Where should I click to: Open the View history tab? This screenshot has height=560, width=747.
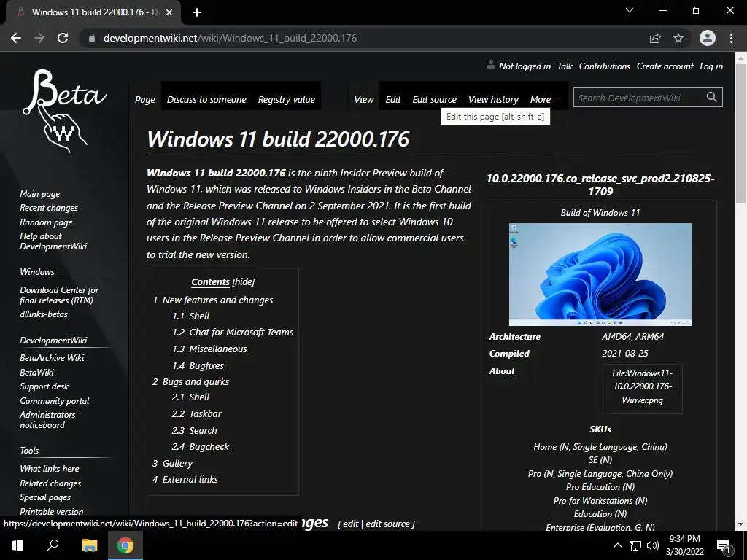tap(493, 99)
